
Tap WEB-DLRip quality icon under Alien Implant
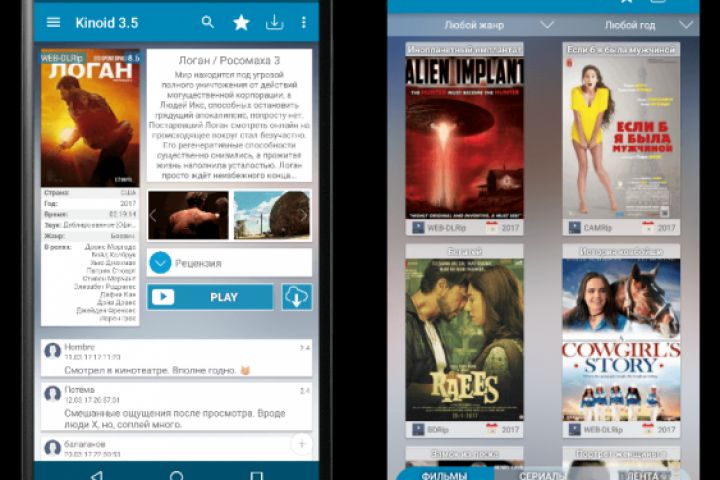(x=418, y=227)
